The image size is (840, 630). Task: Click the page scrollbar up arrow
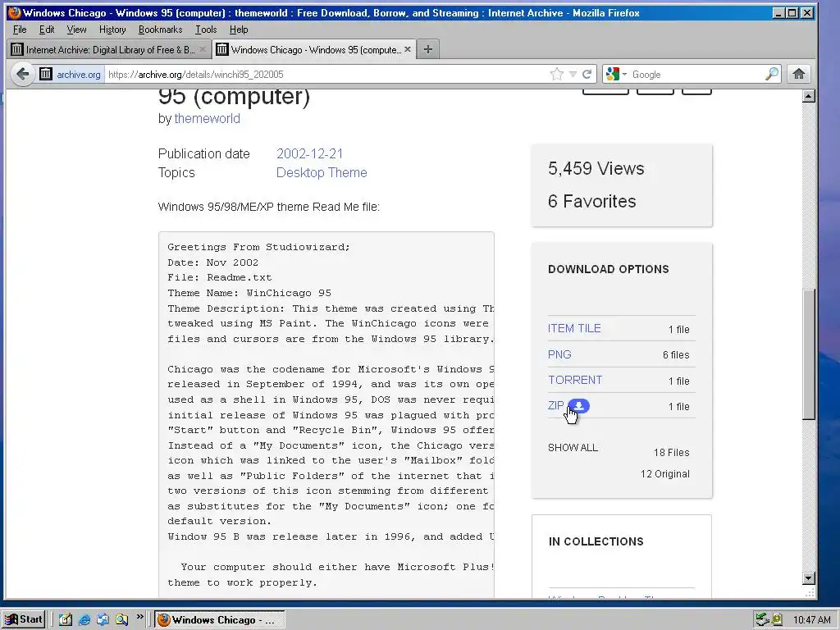(x=808, y=97)
